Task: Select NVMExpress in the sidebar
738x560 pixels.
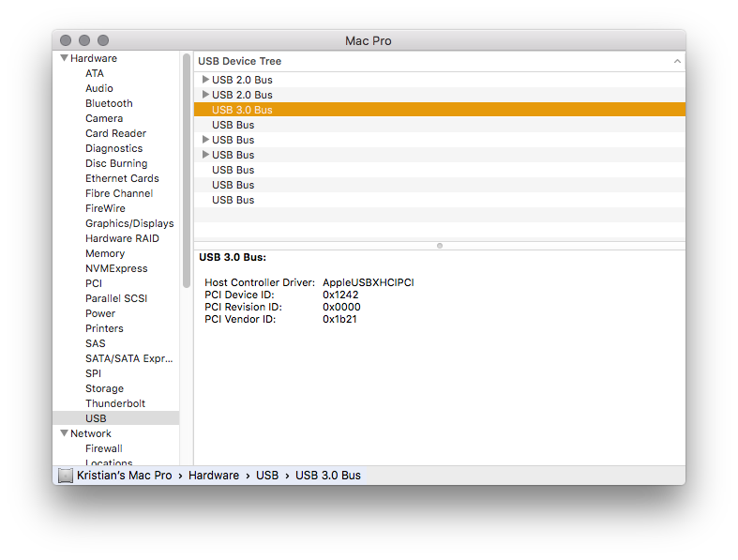Action: point(116,268)
